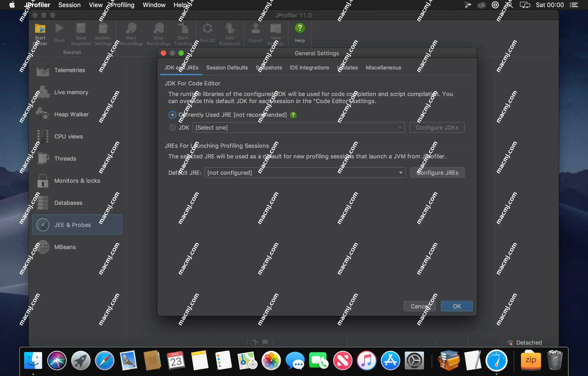This screenshot has width=588, height=376.
Task: Open the Monitors & locks sidebar section
Action: coord(77,181)
